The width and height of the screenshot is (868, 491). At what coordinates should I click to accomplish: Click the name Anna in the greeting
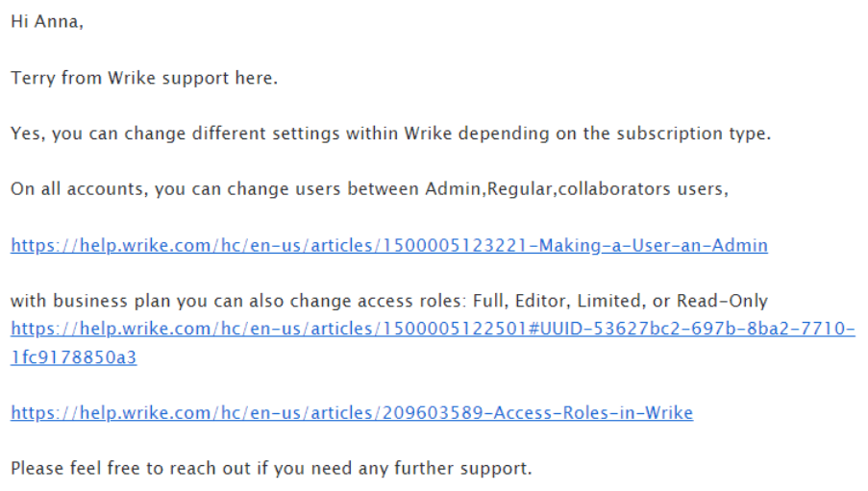(58, 21)
